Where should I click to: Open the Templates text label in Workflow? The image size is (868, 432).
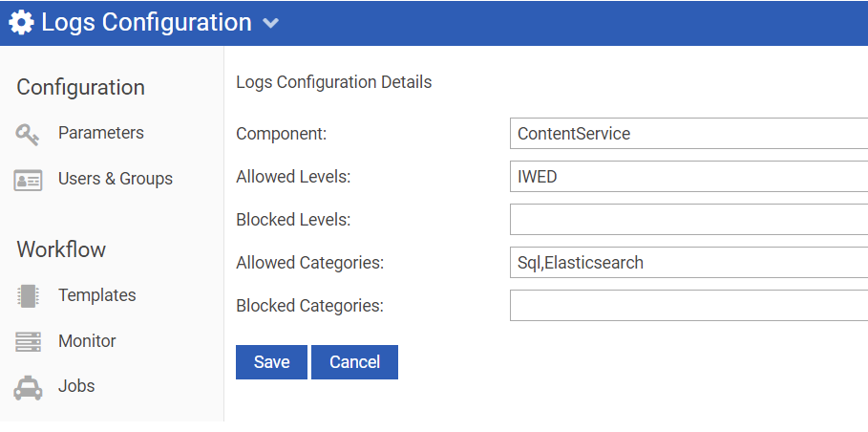(96, 295)
